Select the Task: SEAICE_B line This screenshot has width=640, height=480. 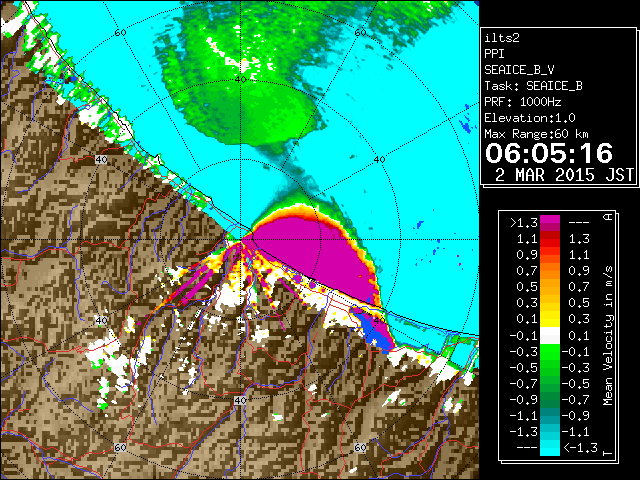(533, 86)
